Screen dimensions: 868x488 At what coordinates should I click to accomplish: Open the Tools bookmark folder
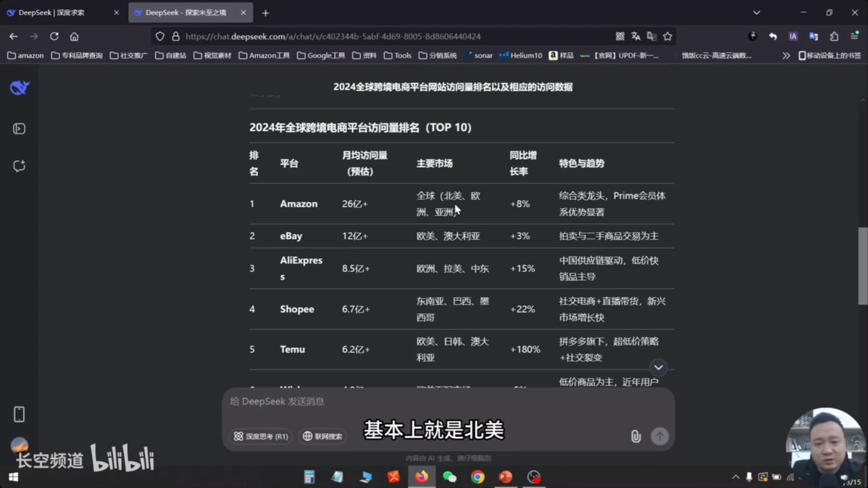click(x=398, y=55)
